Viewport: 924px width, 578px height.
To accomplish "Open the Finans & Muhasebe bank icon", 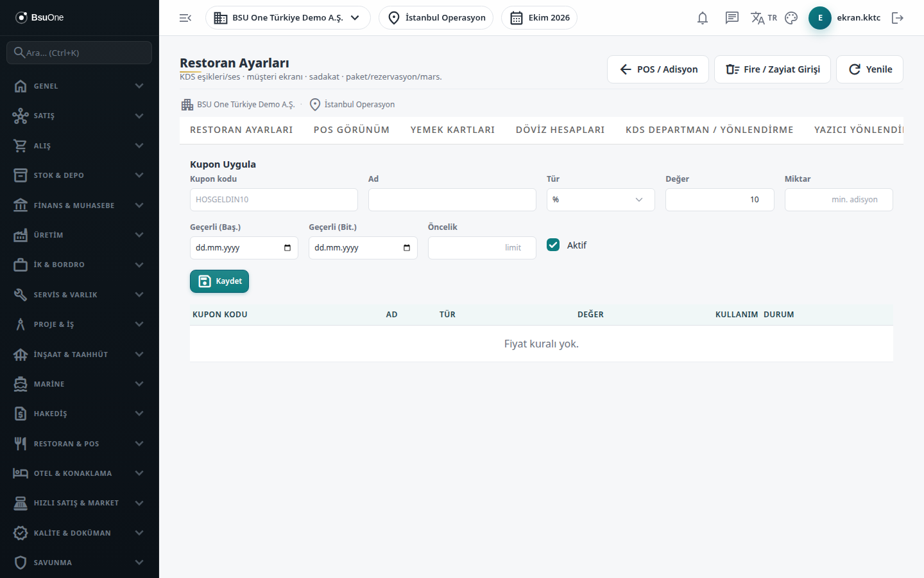I will click(21, 206).
